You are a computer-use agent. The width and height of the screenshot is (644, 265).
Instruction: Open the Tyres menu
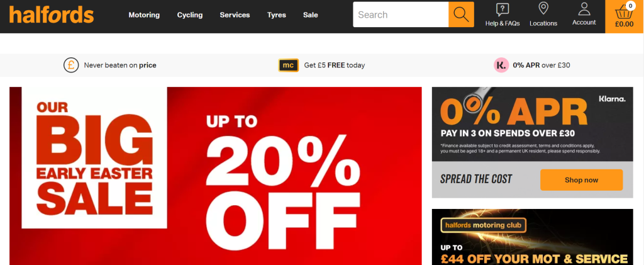277,14
